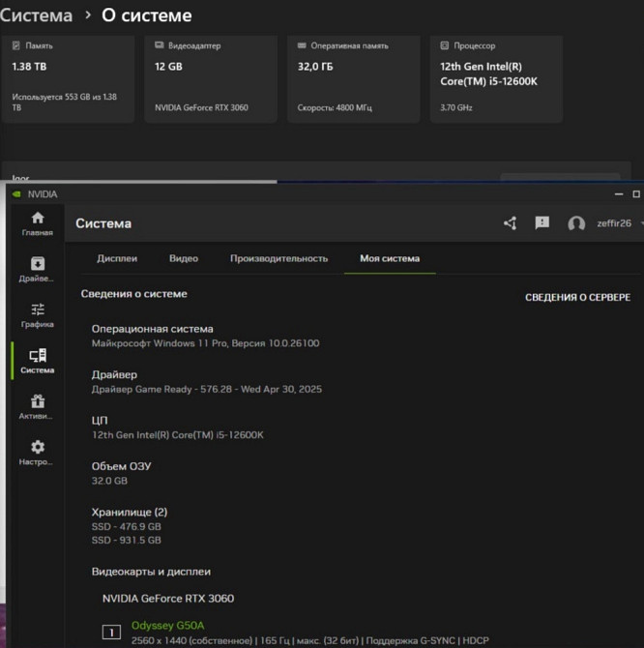
Task: Click the processor name in Settings card
Action: tap(488, 74)
